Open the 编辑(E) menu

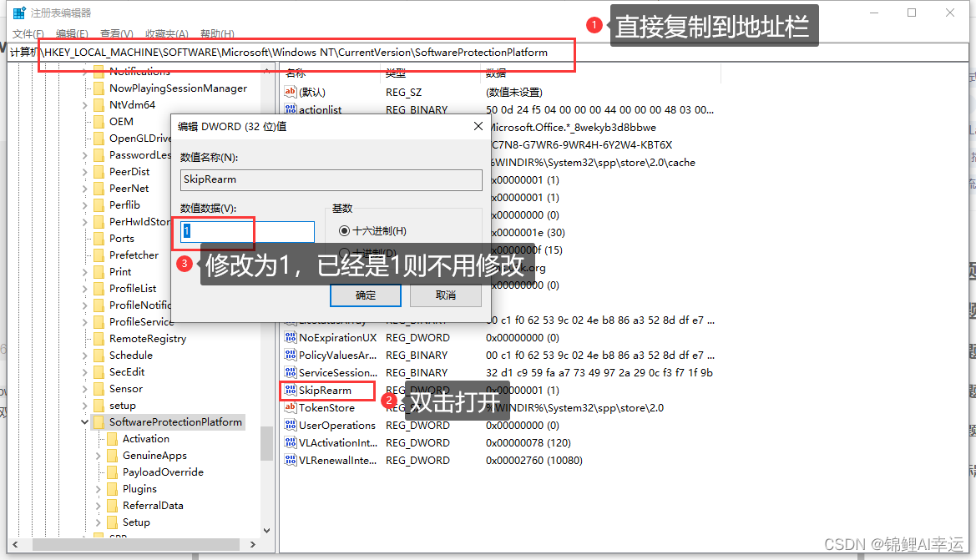tap(72, 33)
